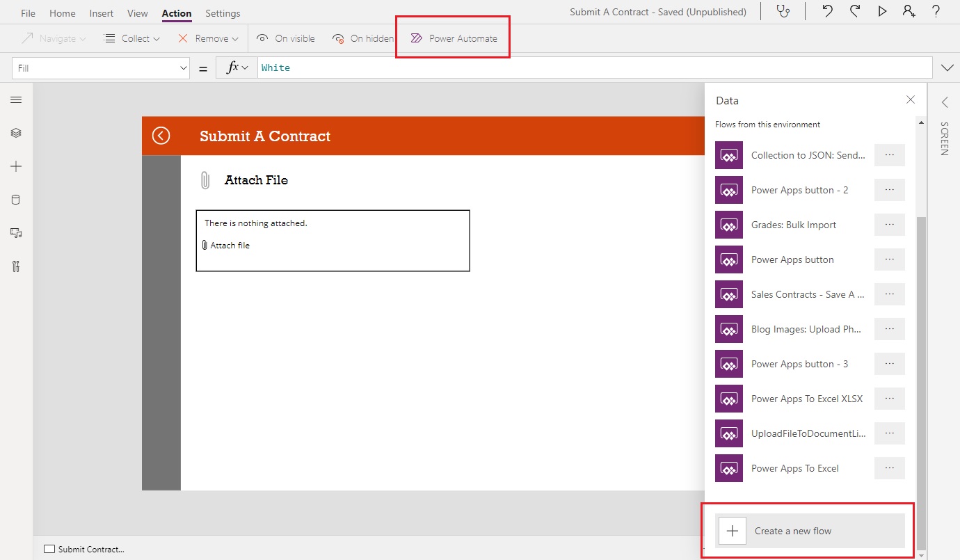The image size is (960, 560).
Task: Open the App checker stethoscope icon
Action: point(783,11)
